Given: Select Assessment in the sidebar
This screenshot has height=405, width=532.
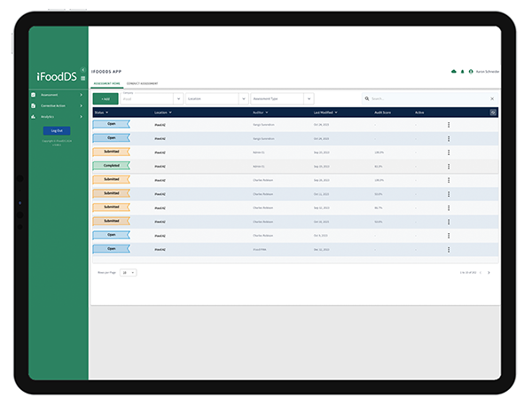Looking at the screenshot, I should pyautogui.click(x=49, y=95).
